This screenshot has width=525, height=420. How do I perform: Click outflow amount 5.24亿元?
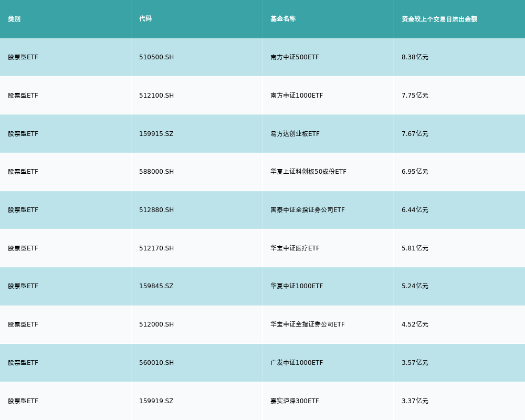(x=415, y=286)
